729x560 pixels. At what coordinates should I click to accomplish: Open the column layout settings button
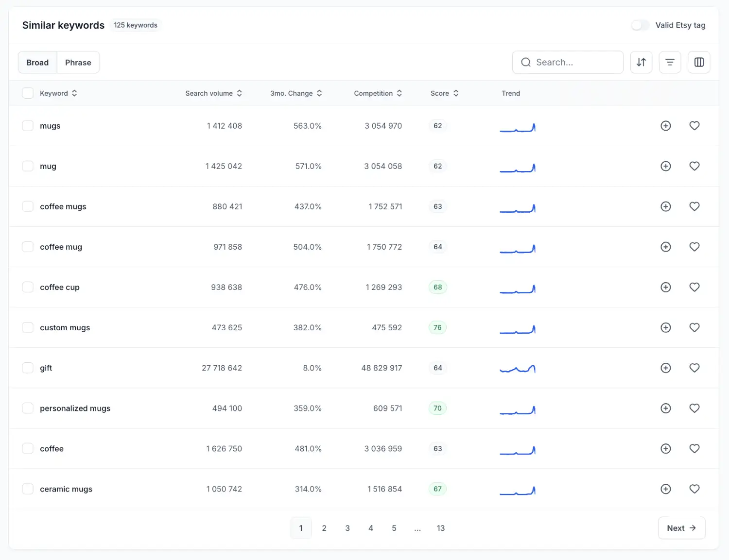(x=699, y=62)
